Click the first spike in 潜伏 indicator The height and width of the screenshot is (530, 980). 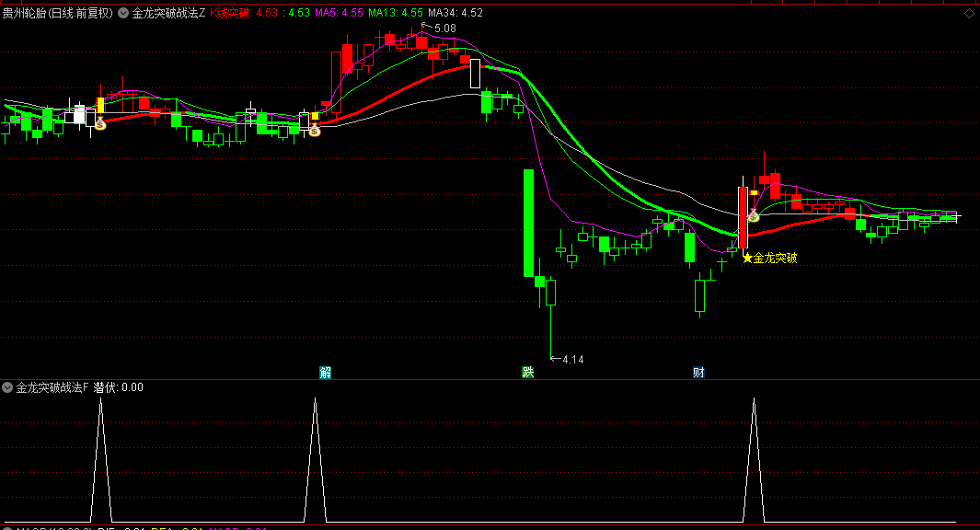pyautogui.click(x=100, y=461)
